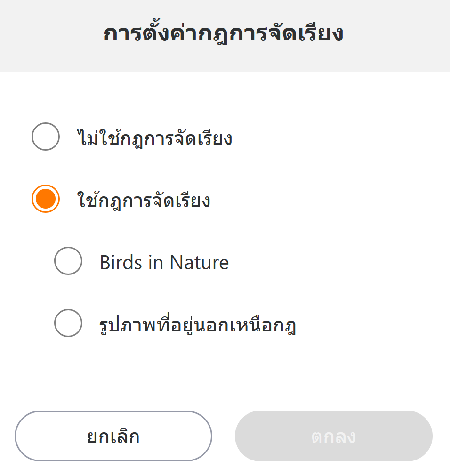Choose the 'Birds in Nature' radio button

pos(68,261)
